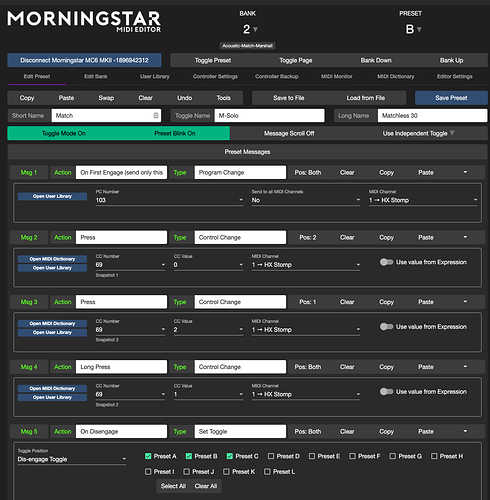Turn off Preset Blink On
This screenshot has width=490, height=500.
coord(175,133)
